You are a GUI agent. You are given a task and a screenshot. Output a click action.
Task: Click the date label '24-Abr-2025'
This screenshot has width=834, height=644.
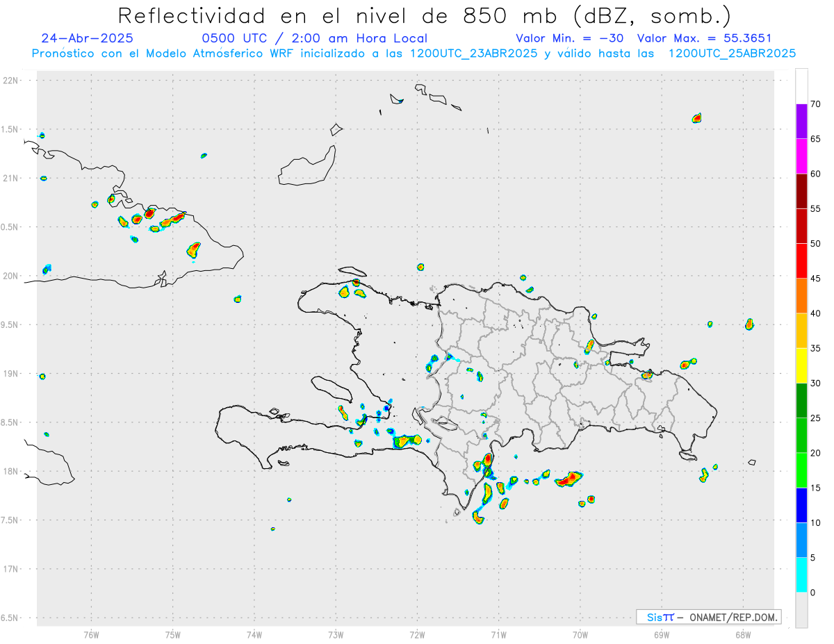coord(87,38)
